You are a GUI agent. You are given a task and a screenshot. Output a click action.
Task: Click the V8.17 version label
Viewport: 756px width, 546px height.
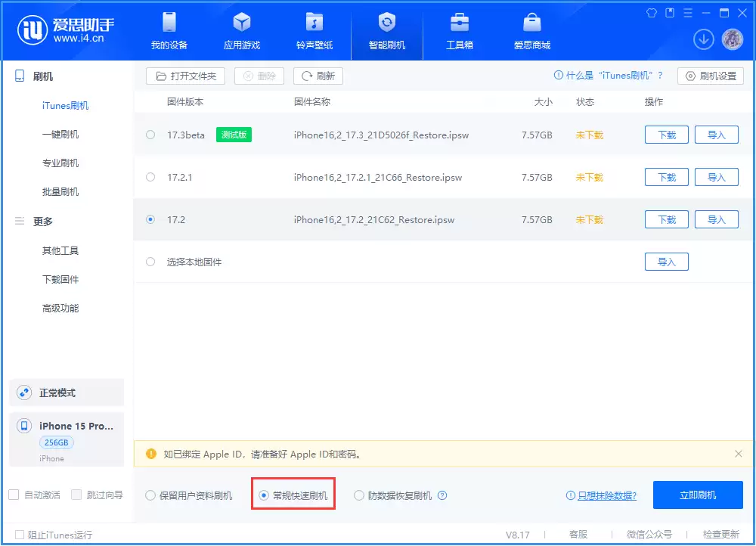click(x=517, y=535)
